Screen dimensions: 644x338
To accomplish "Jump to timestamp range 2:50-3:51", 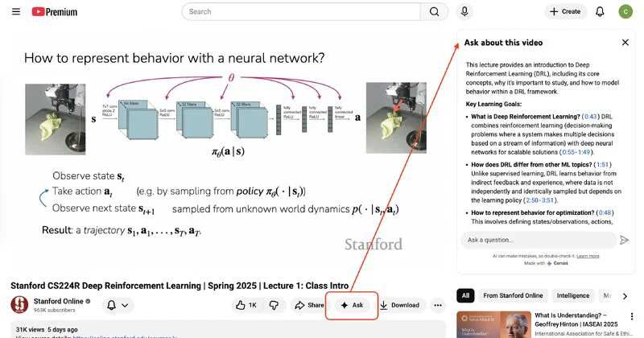I will pos(540,200).
